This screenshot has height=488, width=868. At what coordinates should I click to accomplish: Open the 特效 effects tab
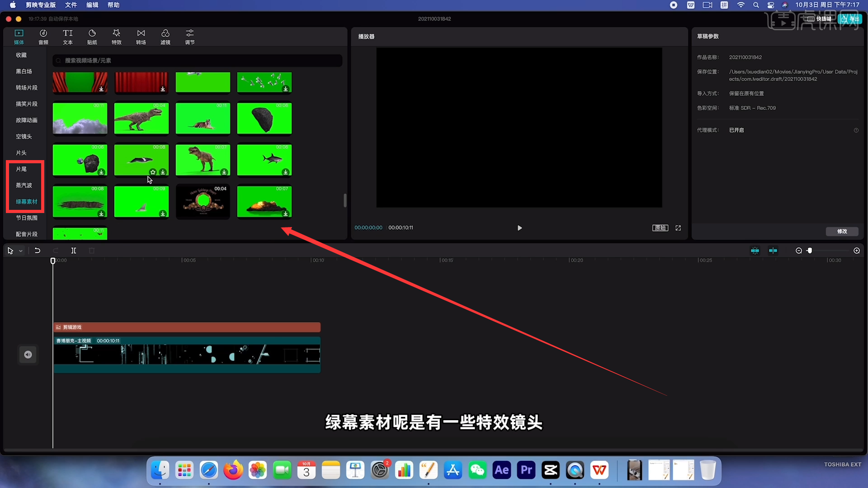[x=117, y=37]
